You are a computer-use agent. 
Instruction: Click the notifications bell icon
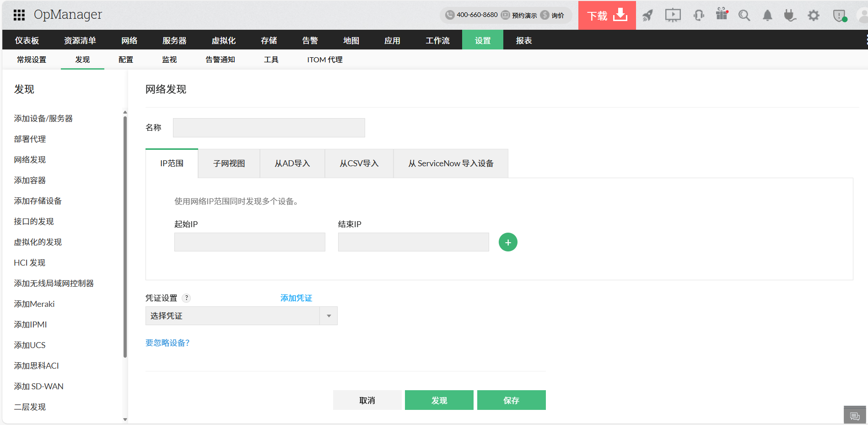(x=767, y=15)
